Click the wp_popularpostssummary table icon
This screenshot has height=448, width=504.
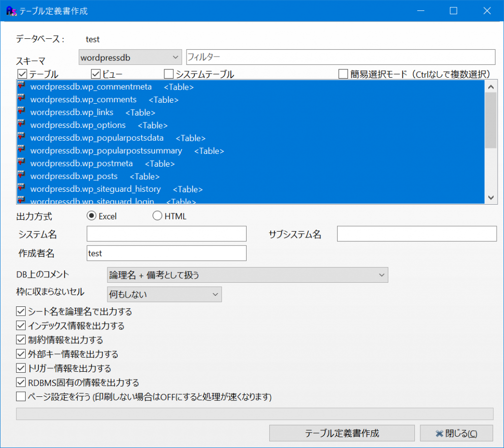click(x=21, y=149)
